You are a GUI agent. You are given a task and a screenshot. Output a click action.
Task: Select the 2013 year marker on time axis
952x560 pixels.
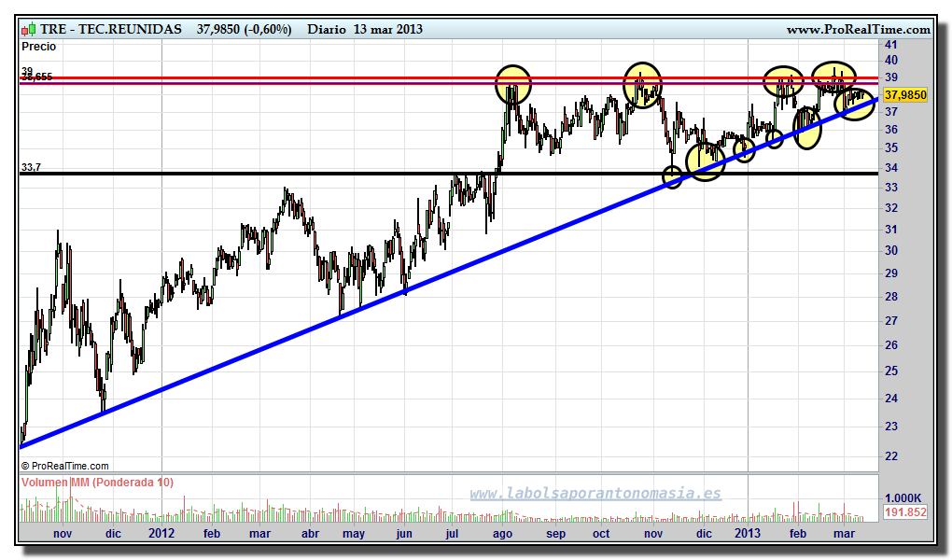[748, 533]
